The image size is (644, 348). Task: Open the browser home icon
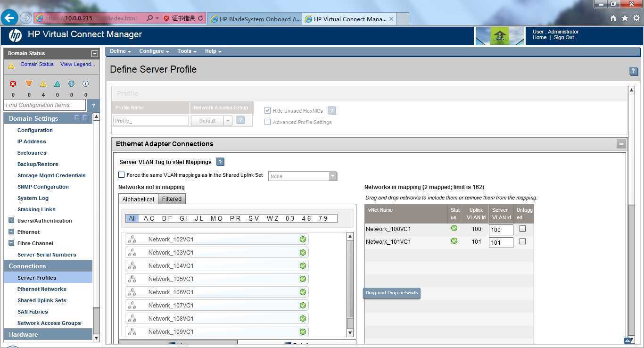[x=613, y=18]
